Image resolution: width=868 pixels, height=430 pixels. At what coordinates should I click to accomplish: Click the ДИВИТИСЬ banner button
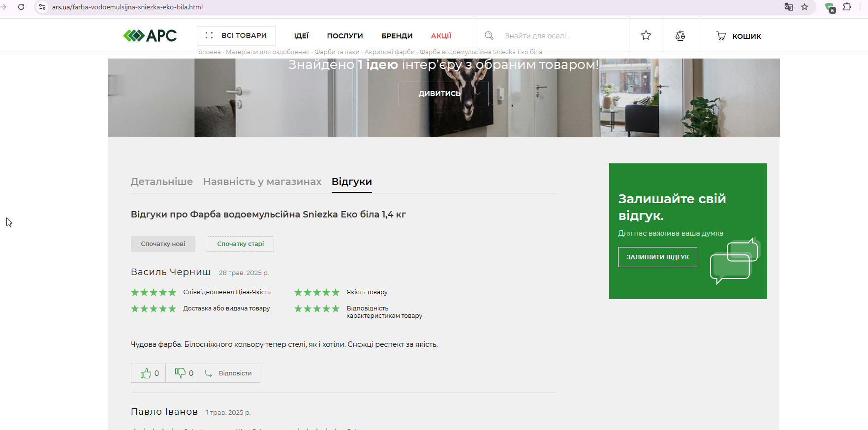coord(443,93)
